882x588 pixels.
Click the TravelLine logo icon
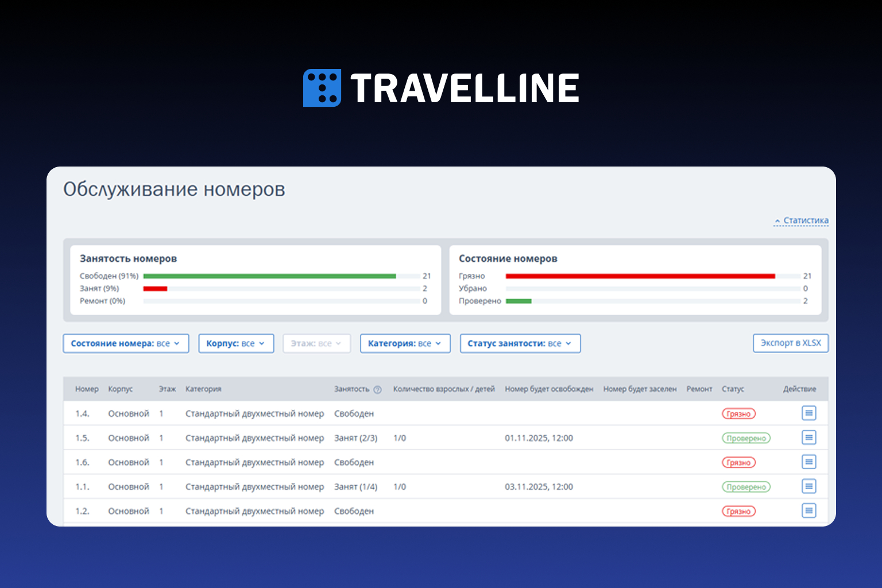coord(322,88)
